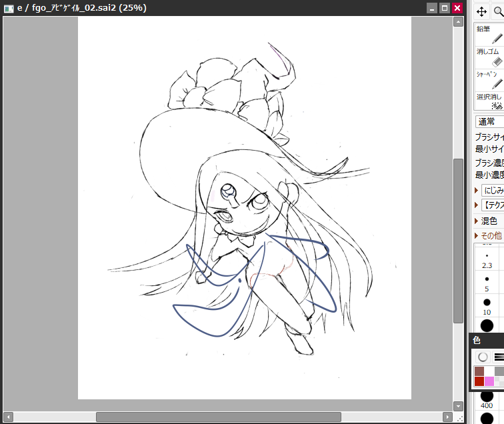Open the テクスチャ dropdown box
This screenshot has width=504, height=424.
493,205
